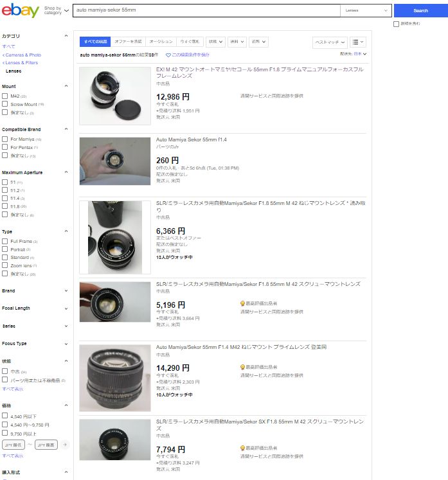
Task: Tick the f/1.4 maximum aperture checkbox
Action: tap(5, 199)
